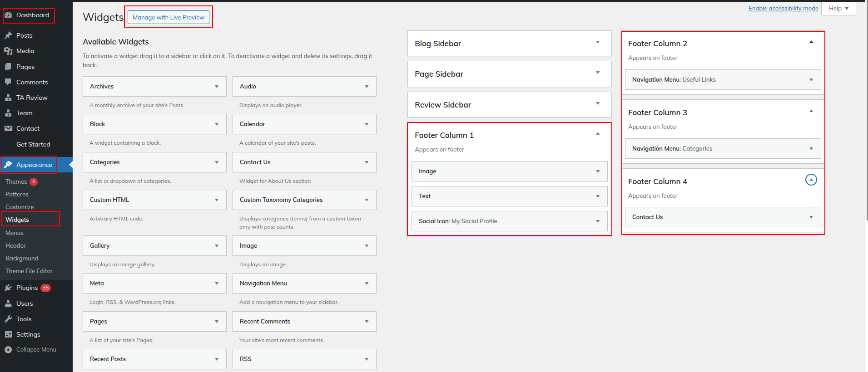Expand Navigation Menu: Useful Links widget
The height and width of the screenshot is (372, 868).
811,80
